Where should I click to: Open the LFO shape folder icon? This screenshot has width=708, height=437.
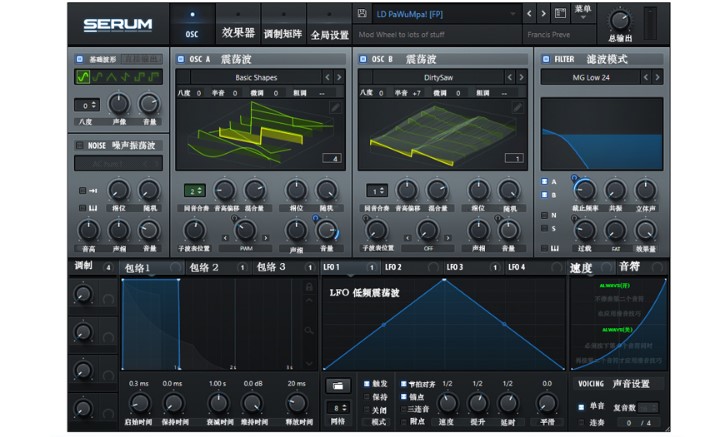[338, 386]
